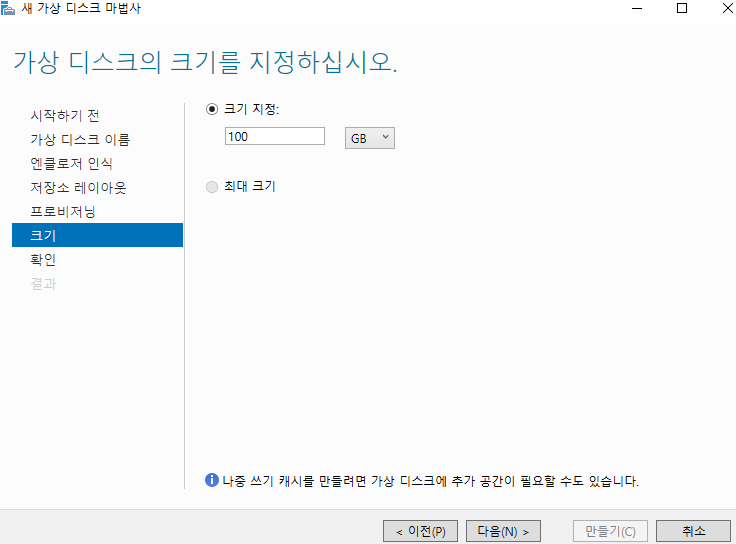Image resolution: width=736 pixels, height=544 pixels.
Task: Click the 이전(P) back button
Action: 420,531
